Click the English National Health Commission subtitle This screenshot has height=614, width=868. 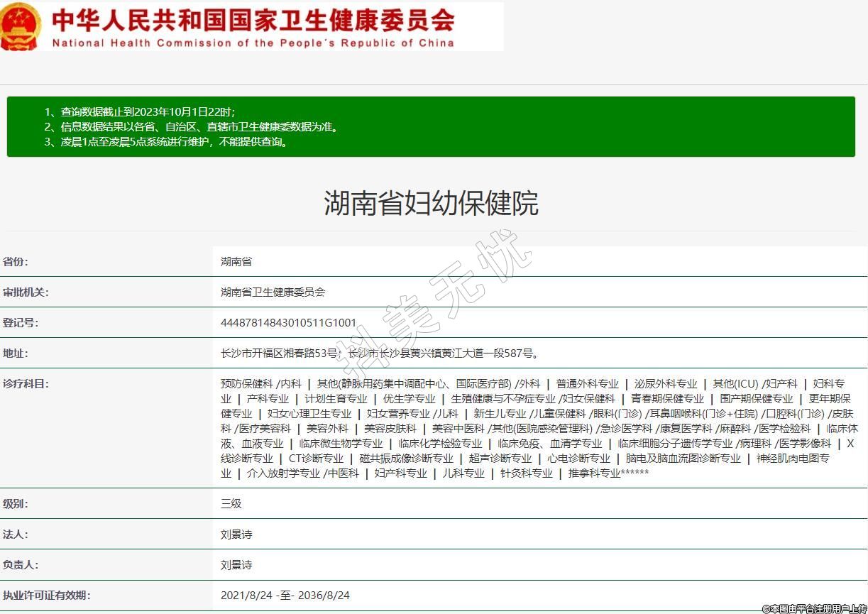click(253, 43)
